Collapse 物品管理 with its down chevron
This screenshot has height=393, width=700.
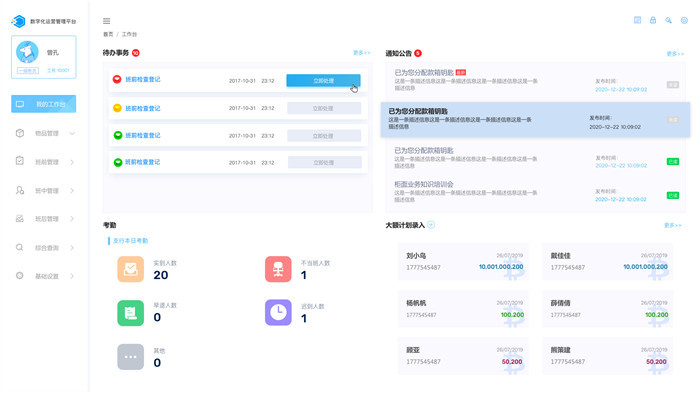(x=72, y=133)
